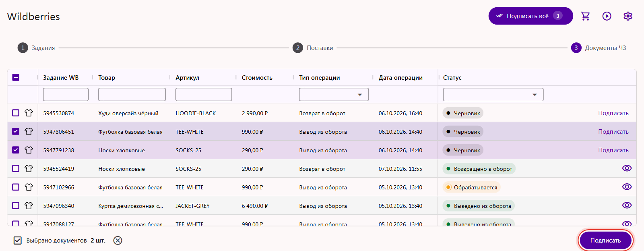The height and width of the screenshot is (251, 644).
Task: Click the 'Стоимость' column header
Action: click(257, 78)
